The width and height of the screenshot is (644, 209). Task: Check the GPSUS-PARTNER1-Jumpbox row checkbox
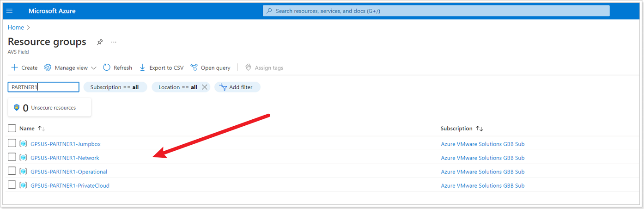tap(12, 143)
